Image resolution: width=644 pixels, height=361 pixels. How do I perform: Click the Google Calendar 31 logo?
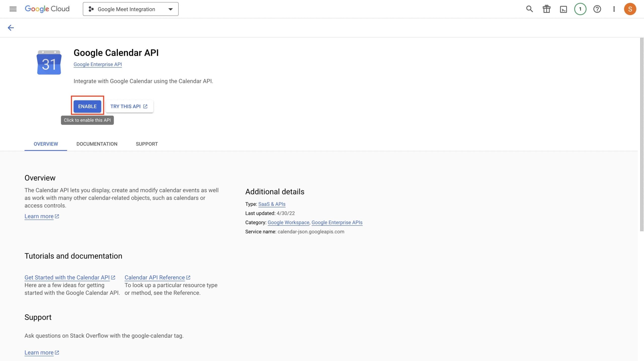pyautogui.click(x=49, y=62)
